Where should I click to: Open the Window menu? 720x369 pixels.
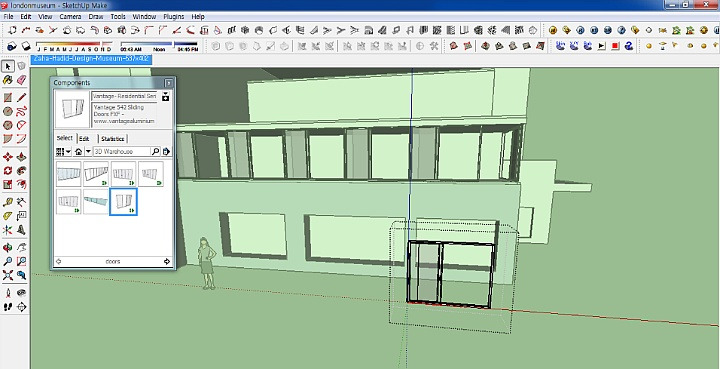tap(144, 17)
